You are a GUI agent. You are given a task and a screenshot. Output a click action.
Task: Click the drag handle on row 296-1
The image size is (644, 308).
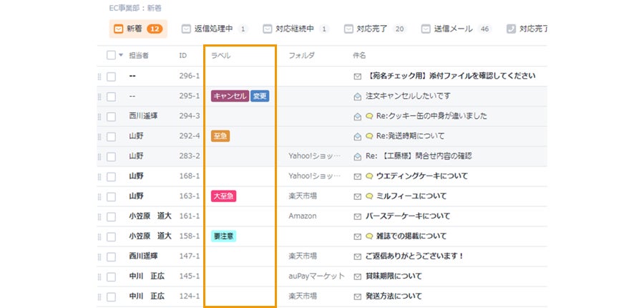coord(99,76)
